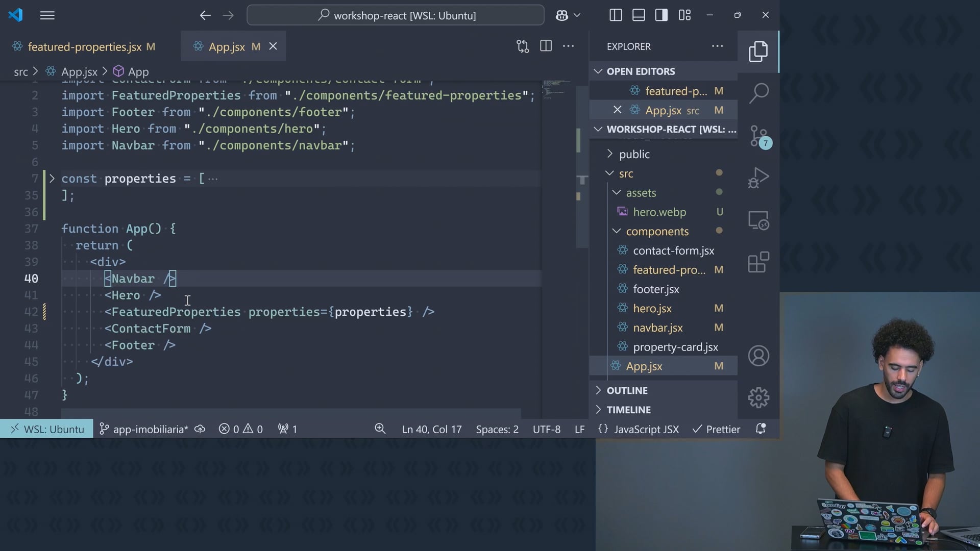Expand the OUTLINE section

pos(627,390)
